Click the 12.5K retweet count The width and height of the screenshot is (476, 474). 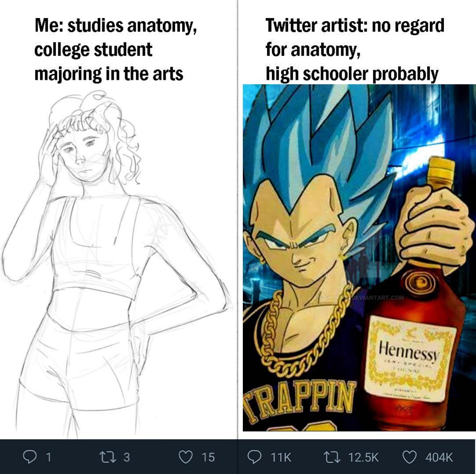pos(363,457)
